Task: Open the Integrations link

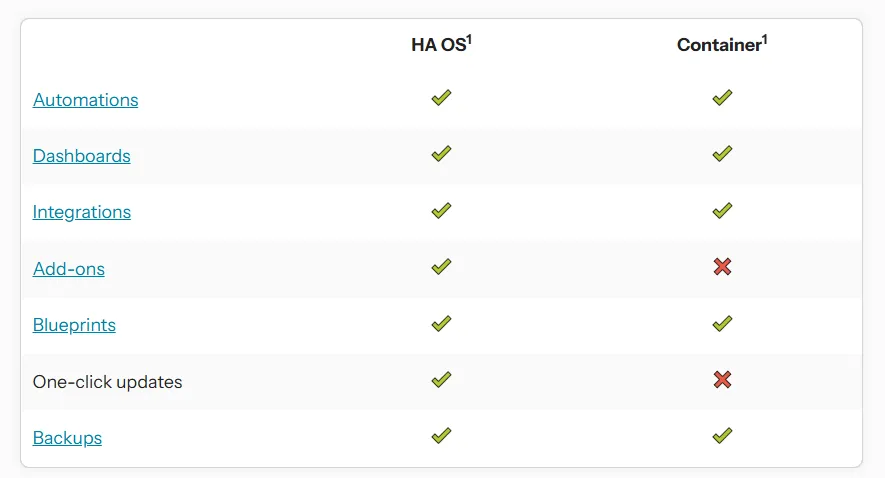Action: [82, 212]
